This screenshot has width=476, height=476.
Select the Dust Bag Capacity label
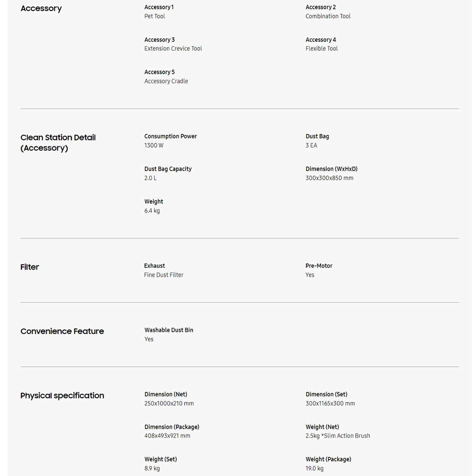click(168, 169)
